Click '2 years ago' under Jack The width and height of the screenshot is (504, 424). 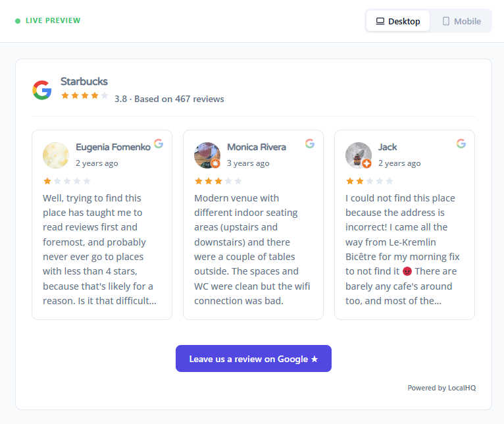(399, 163)
